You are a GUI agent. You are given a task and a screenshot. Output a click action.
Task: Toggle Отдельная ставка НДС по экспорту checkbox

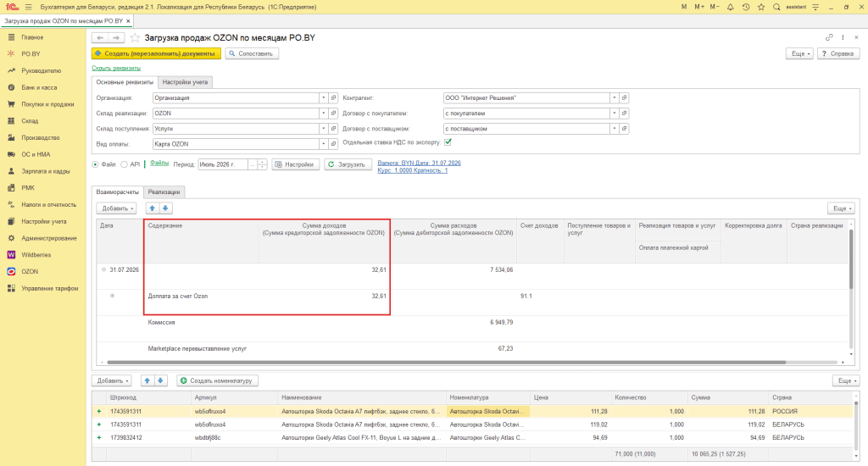[x=448, y=142]
